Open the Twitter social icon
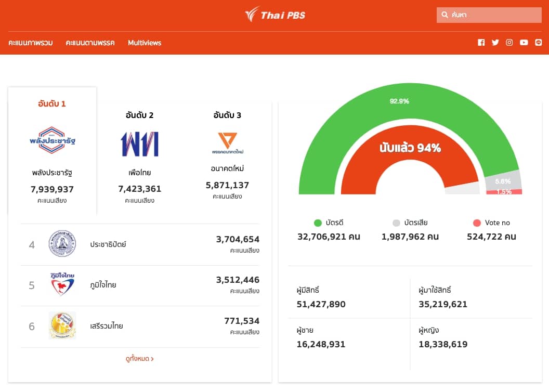The height and width of the screenshot is (392, 549). coord(495,43)
